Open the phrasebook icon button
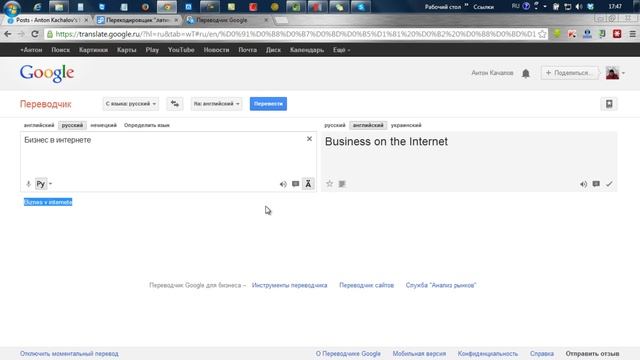 coord(609,104)
